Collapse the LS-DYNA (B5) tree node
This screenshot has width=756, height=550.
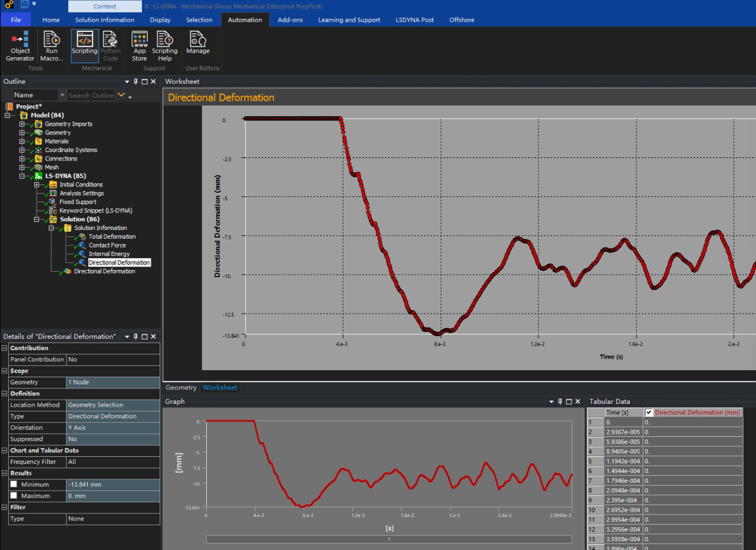coord(22,176)
